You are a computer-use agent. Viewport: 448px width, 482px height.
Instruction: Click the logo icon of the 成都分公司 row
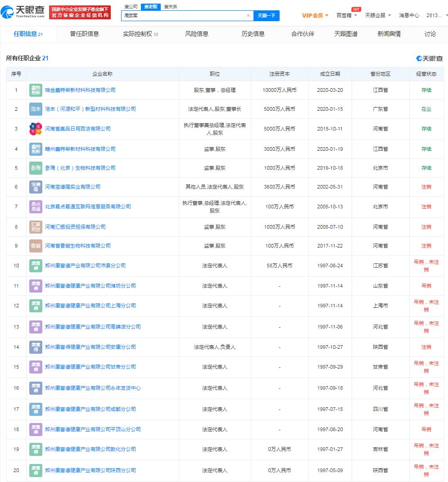tap(36, 409)
